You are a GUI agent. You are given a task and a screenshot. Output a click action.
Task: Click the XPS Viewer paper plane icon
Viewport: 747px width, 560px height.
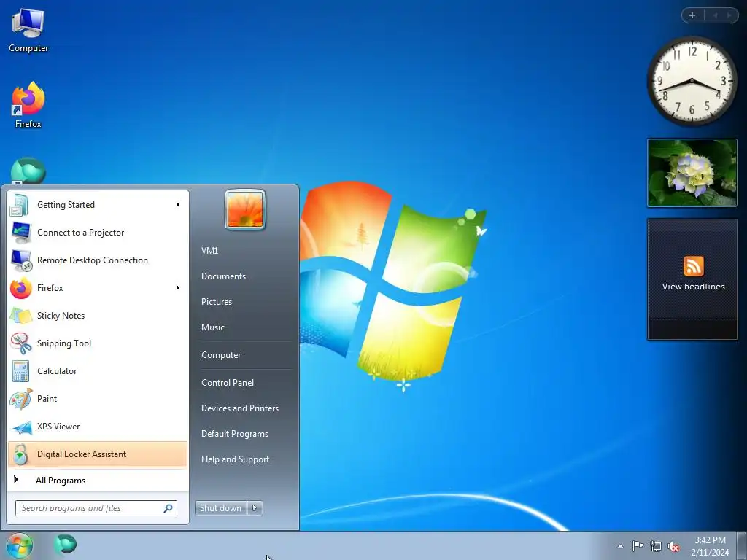tap(20, 427)
